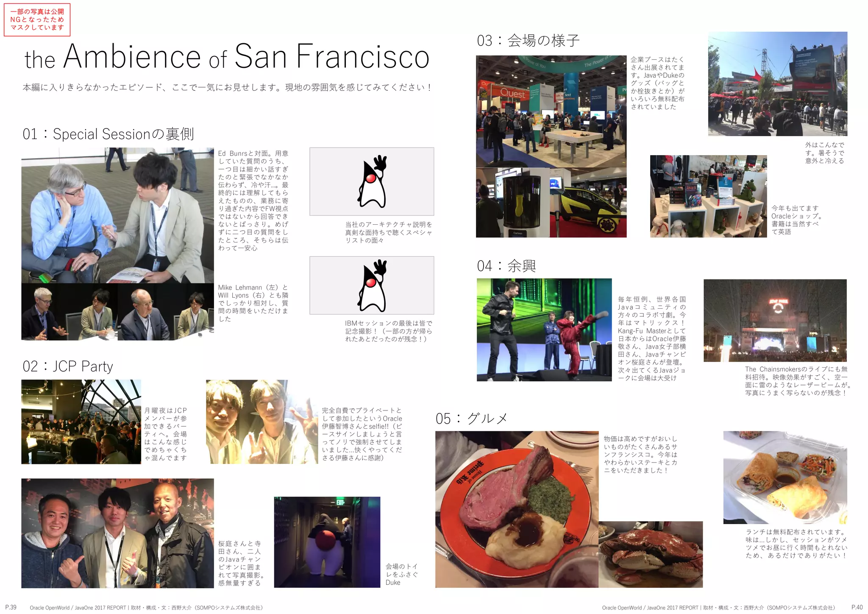Open the yellow concept car photo
The image size is (868, 614).
tap(588, 203)
